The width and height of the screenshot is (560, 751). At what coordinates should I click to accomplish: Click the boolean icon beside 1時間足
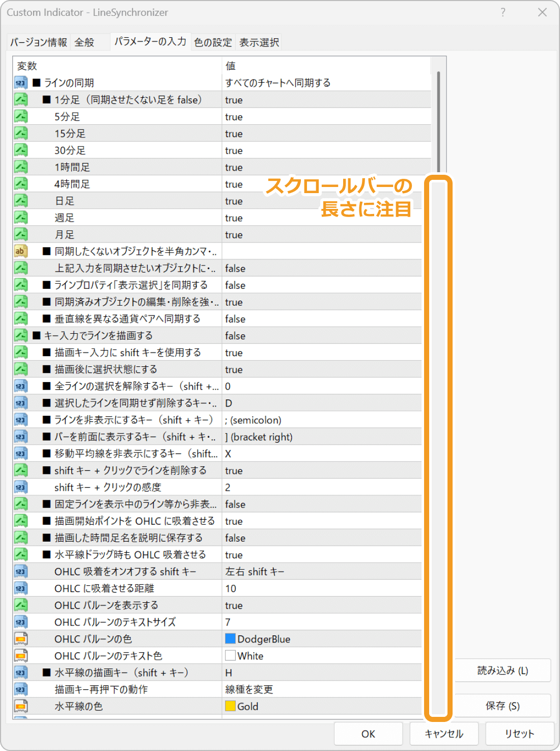click(20, 167)
